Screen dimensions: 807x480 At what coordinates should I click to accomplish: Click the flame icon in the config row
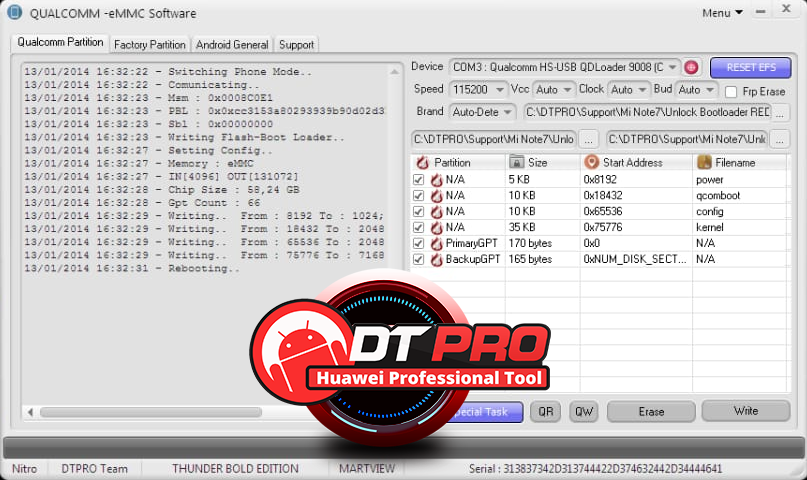tap(436, 211)
